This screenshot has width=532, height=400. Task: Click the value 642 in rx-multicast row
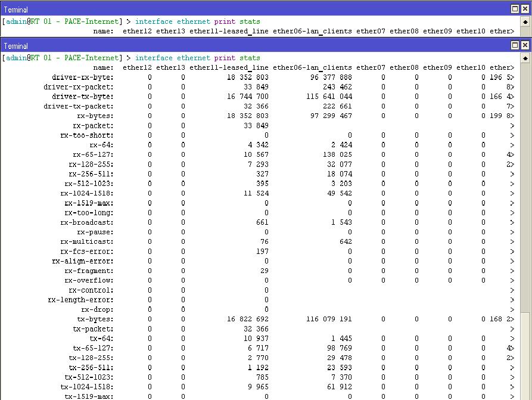[346, 242]
